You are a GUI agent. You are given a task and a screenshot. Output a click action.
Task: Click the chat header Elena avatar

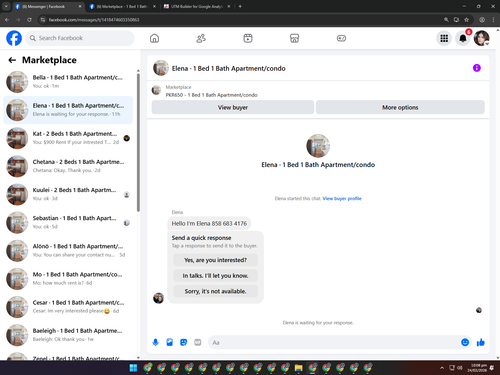pyautogui.click(x=161, y=68)
